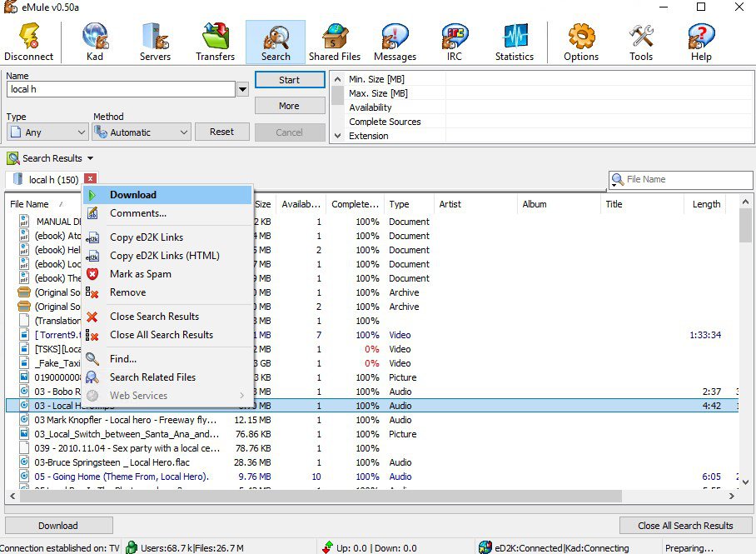Screen dimensions: 756x554
Task: Click the archive icon of first '(Original So' row
Action: point(23,292)
